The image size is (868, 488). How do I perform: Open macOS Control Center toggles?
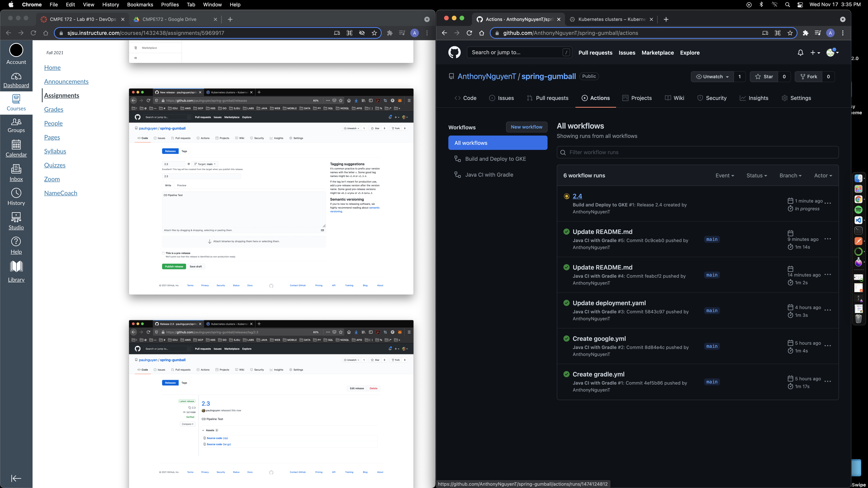(x=800, y=5)
